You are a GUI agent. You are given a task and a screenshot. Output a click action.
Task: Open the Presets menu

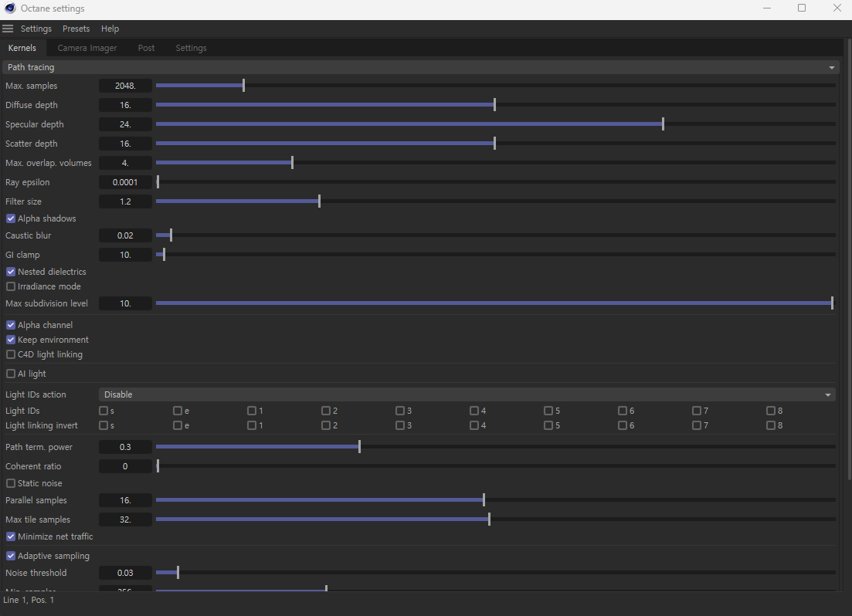[76, 29]
